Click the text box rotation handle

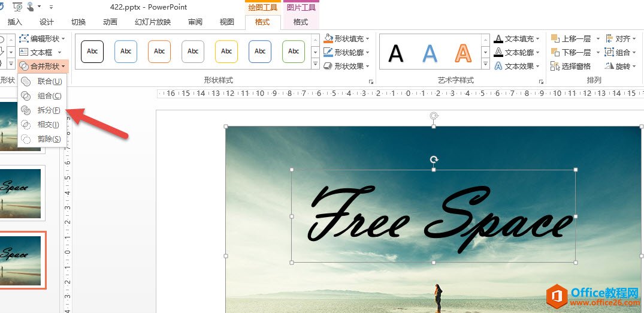(434, 159)
